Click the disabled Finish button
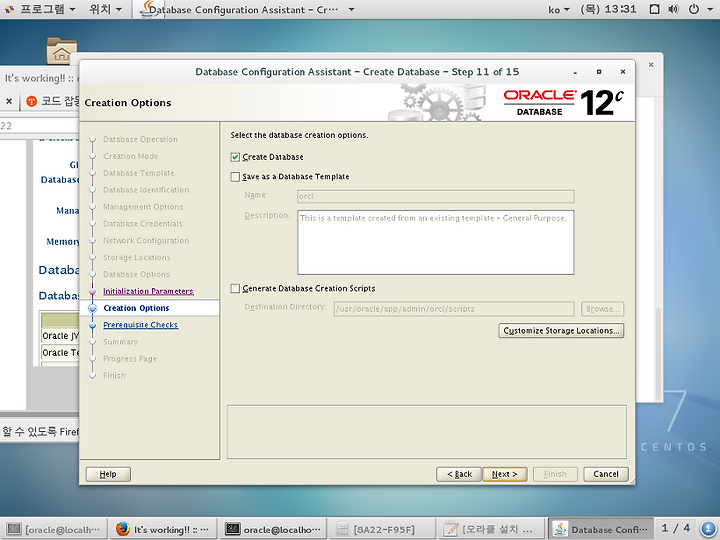Screen dimensions: 720x540 point(555,474)
